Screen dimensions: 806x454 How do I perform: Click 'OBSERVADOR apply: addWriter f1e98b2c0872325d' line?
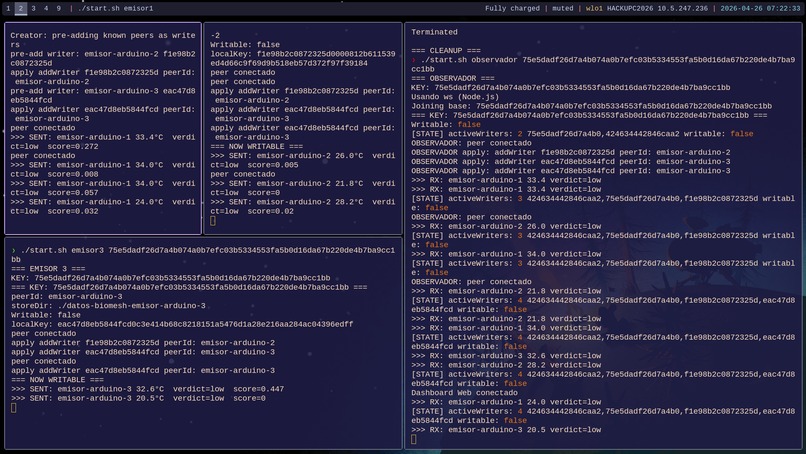tap(571, 152)
